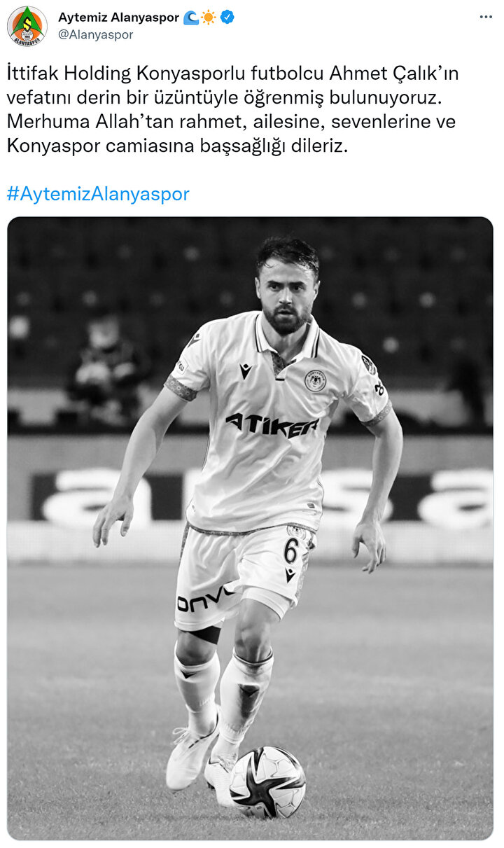504x848 pixels.
Task: Open the Alanyaspor profile avatar
Action: [x=27, y=26]
